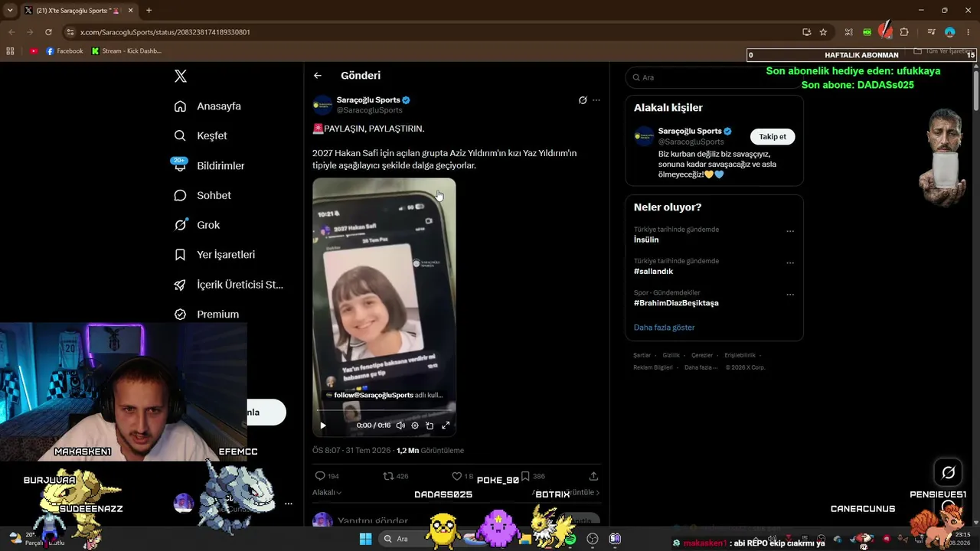Screen dimensions: 980x551
Task: Open the Chrome apps grid icon
Action: coord(10,51)
